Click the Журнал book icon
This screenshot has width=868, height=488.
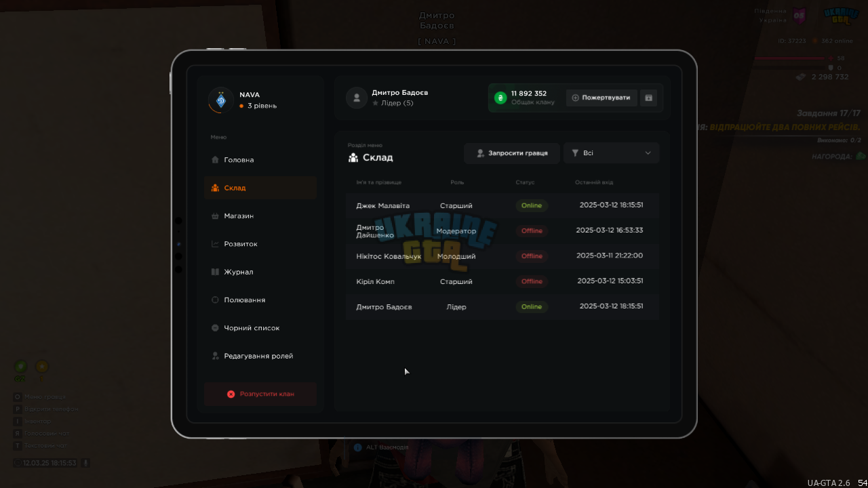pos(215,272)
